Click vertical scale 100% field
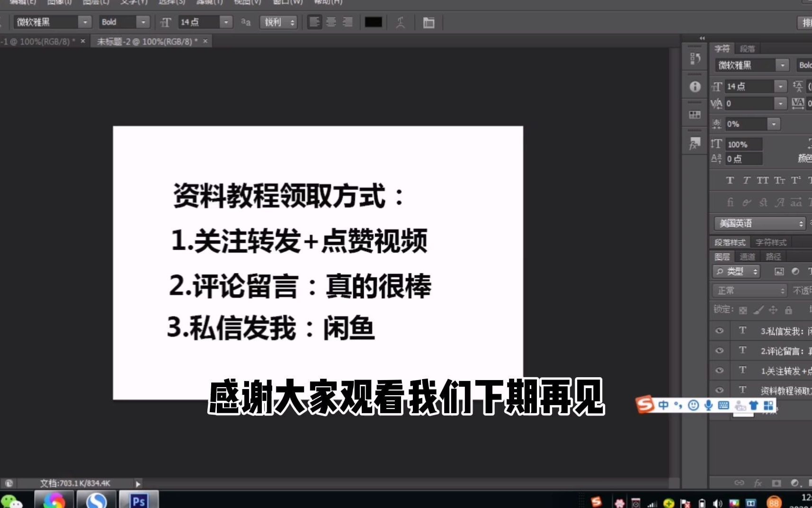The image size is (812, 508). (744, 145)
